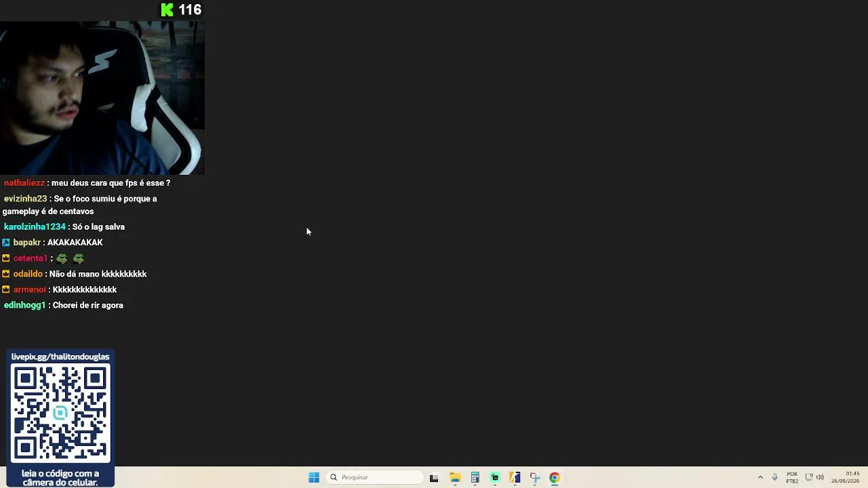Click the subscriber badge beside odaildo

pos(6,274)
